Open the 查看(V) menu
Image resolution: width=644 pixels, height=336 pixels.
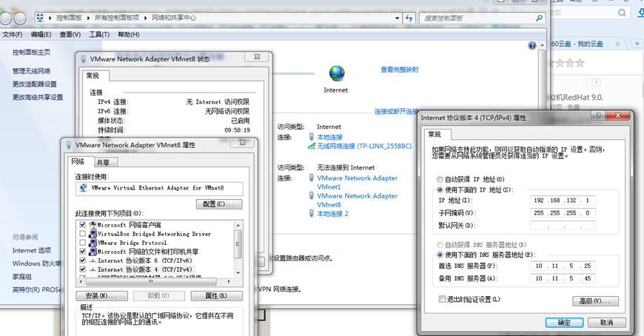tap(70, 35)
